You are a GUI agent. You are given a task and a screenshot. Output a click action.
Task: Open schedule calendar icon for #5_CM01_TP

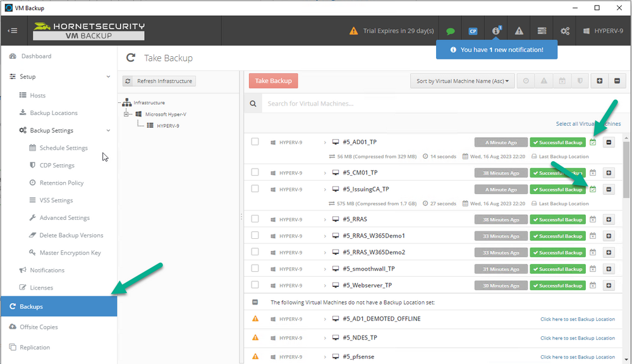(593, 173)
